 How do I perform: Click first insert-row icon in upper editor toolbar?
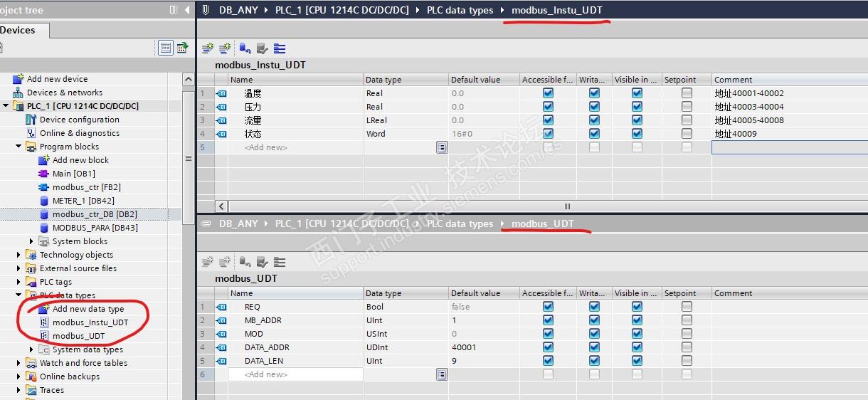pyautogui.click(x=208, y=48)
